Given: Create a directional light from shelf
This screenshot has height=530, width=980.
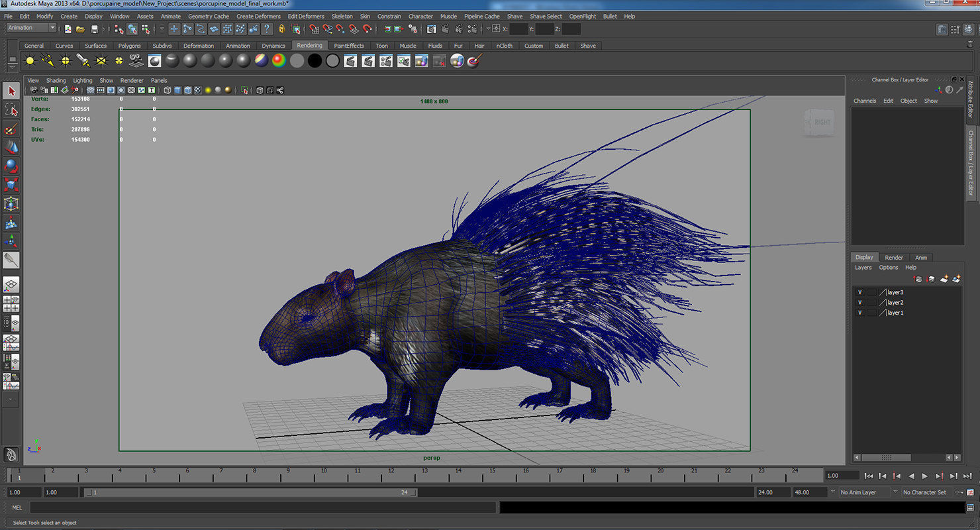Looking at the screenshot, I should pos(48,61).
